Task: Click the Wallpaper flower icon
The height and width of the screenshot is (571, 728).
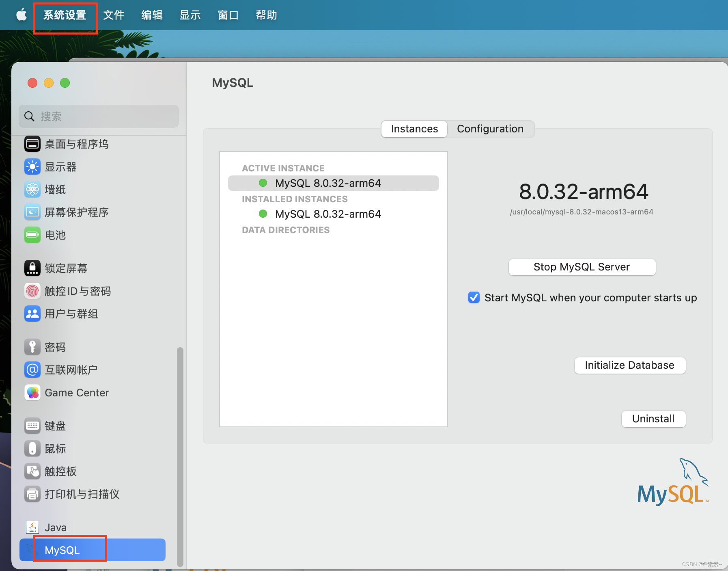Action: (32, 189)
